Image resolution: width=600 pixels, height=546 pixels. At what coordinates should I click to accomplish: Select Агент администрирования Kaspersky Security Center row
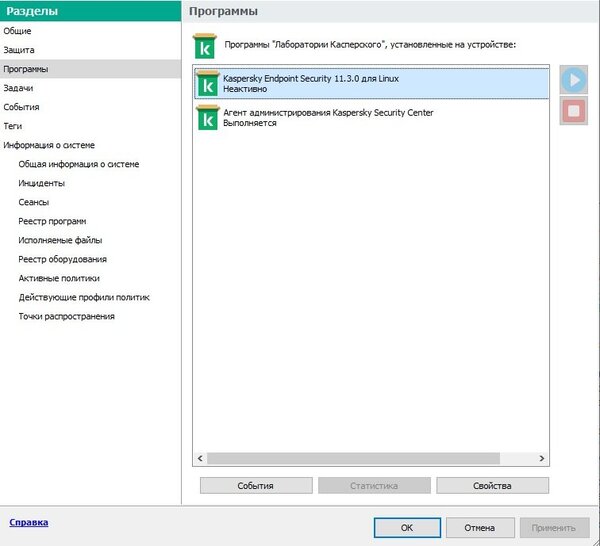(372, 117)
